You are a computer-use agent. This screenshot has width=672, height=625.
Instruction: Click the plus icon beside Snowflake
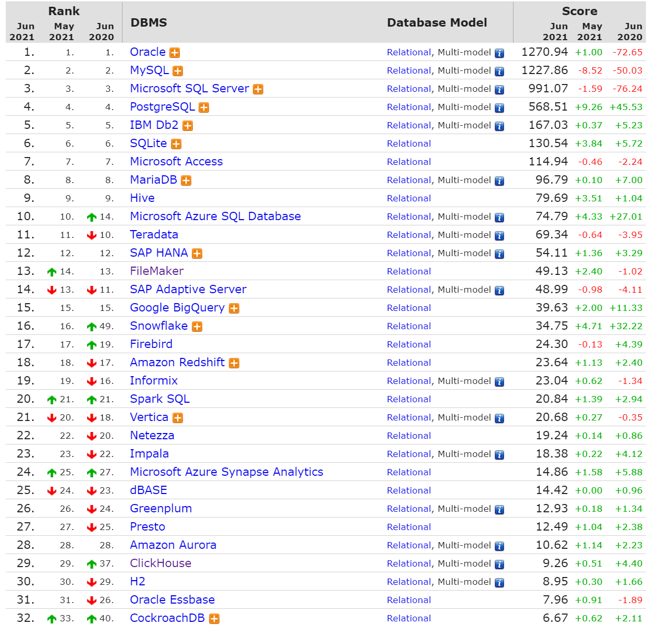tap(197, 327)
